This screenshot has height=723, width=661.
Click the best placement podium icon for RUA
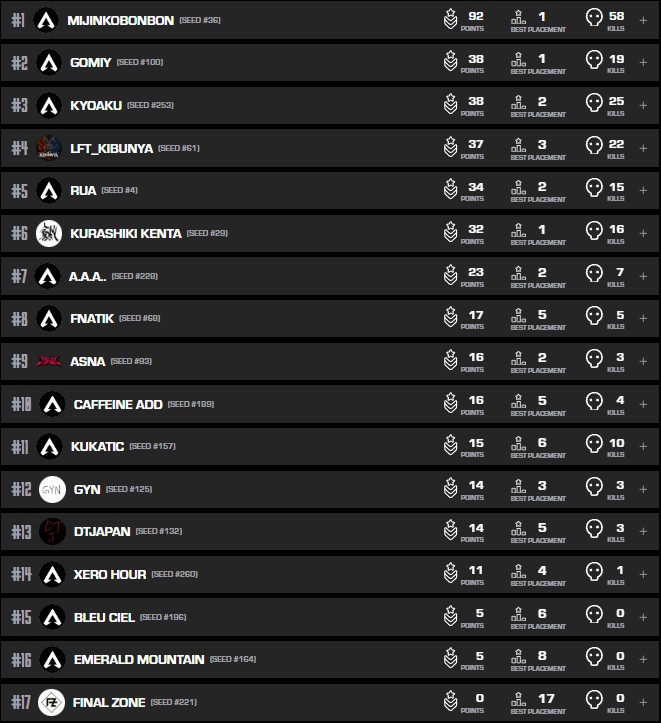[x=518, y=190]
